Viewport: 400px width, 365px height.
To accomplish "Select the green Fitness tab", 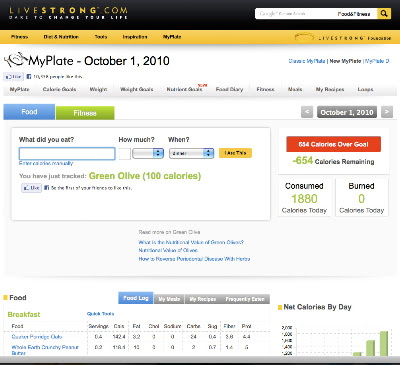I will (85, 113).
